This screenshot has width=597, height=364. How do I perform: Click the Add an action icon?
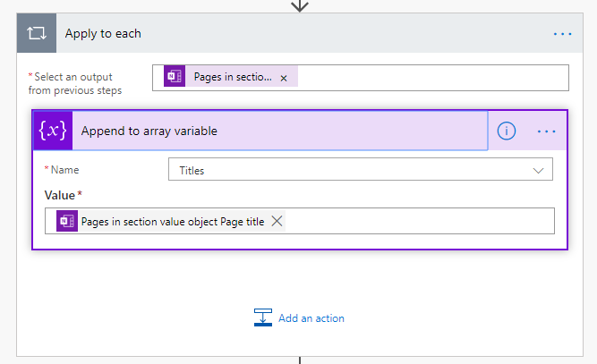pos(263,317)
